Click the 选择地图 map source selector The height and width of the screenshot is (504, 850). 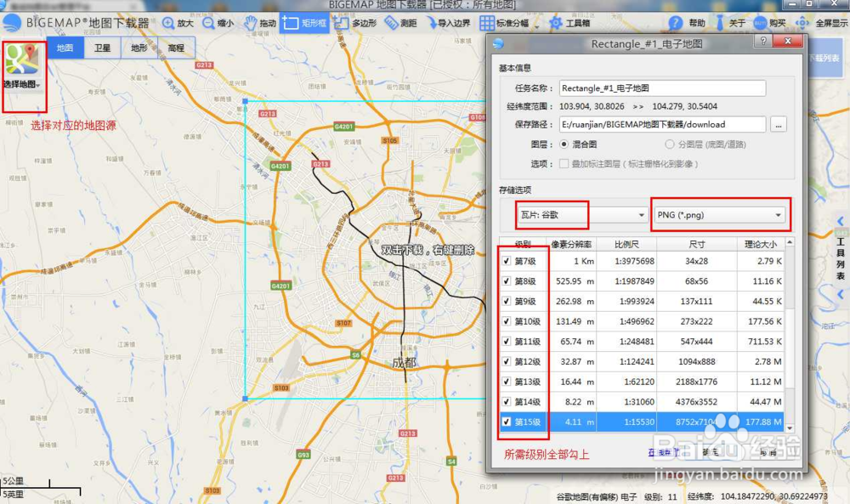(x=24, y=66)
